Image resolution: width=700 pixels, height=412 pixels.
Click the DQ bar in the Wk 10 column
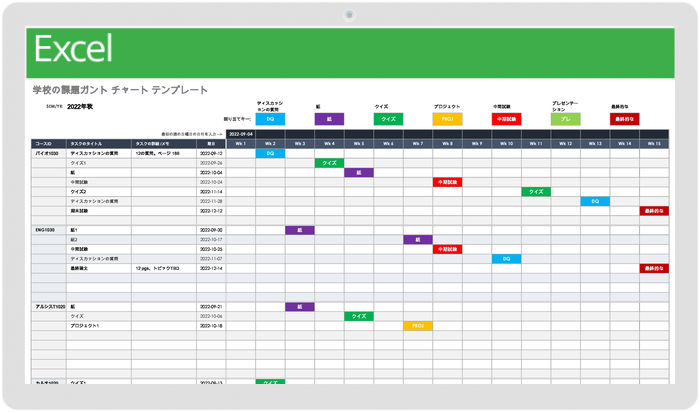(x=506, y=259)
